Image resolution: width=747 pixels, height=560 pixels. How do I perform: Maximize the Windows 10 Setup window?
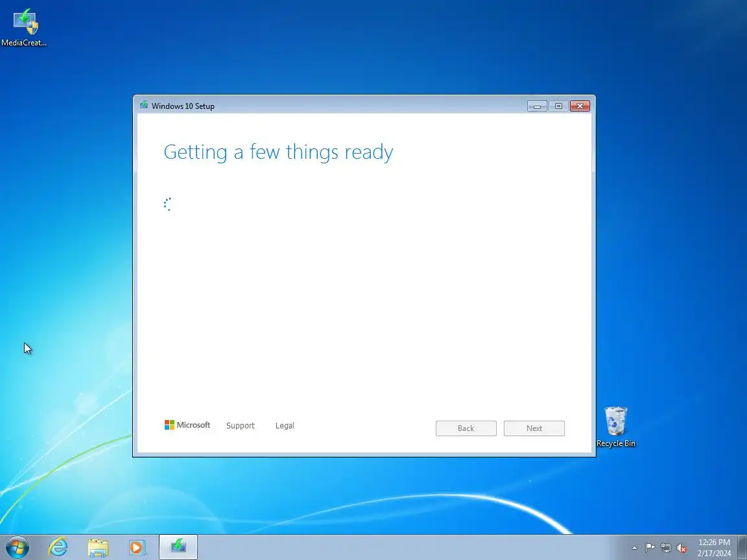click(x=558, y=106)
